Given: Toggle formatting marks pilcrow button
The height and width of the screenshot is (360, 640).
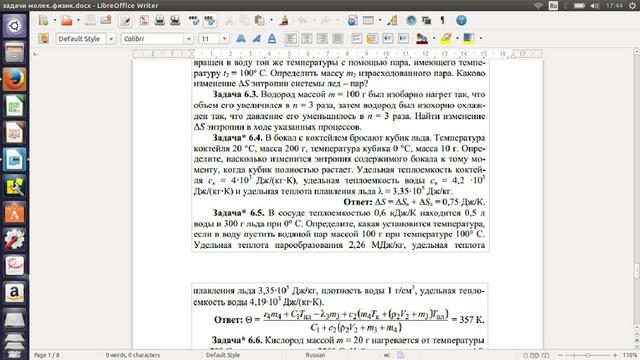Looking at the screenshot, I should (x=442, y=20).
